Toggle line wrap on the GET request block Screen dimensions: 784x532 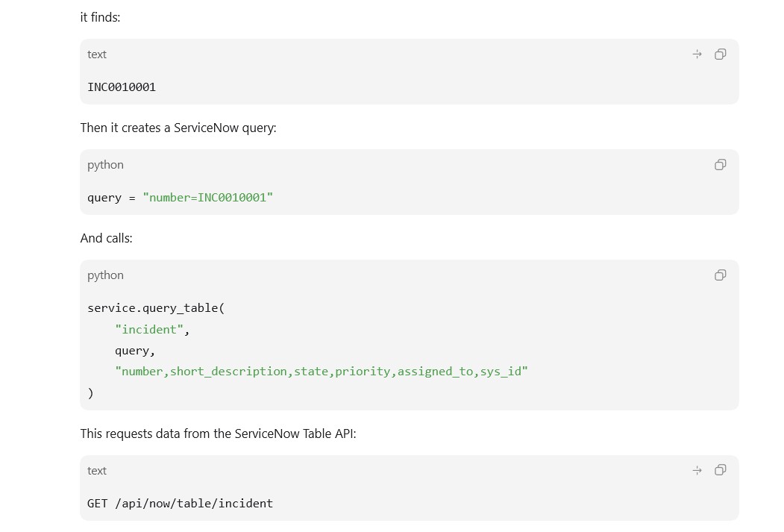click(697, 470)
